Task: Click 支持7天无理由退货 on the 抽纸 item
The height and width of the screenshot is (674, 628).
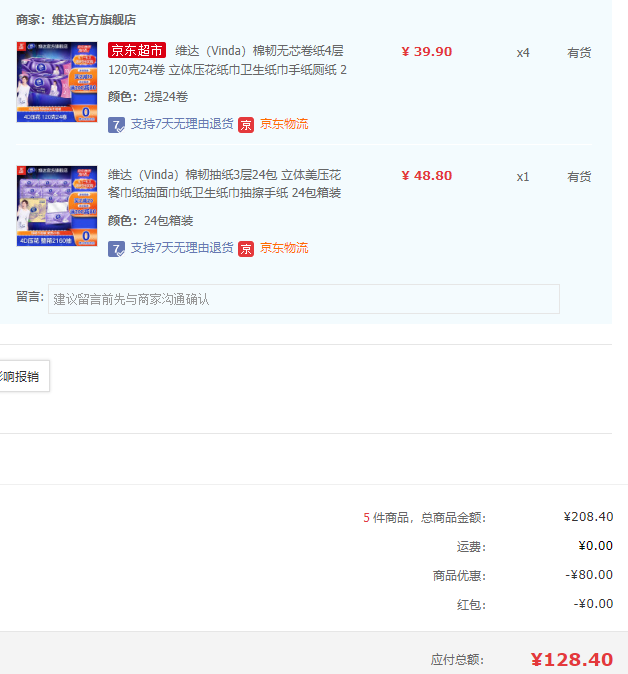Action: (x=182, y=248)
